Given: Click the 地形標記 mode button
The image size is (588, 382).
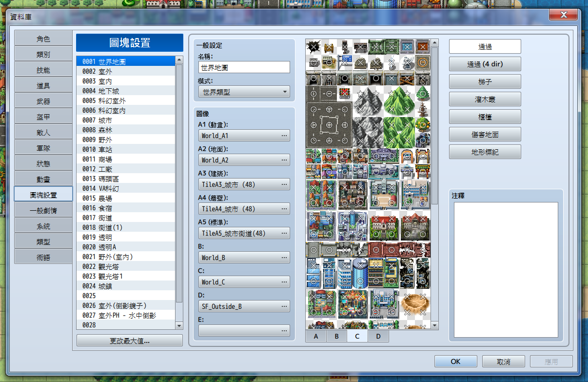Looking at the screenshot, I should [x=485, y=152].
